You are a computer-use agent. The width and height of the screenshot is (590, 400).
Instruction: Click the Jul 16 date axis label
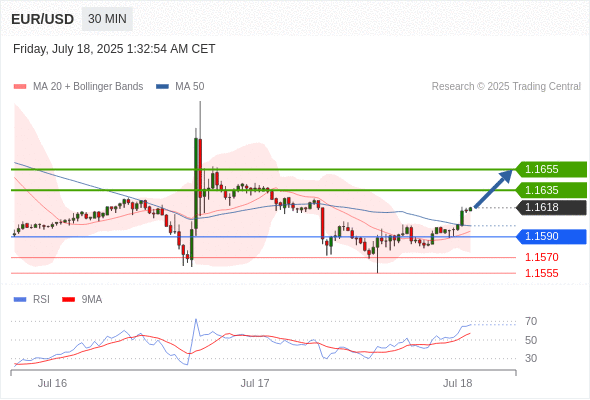point(52,383)
